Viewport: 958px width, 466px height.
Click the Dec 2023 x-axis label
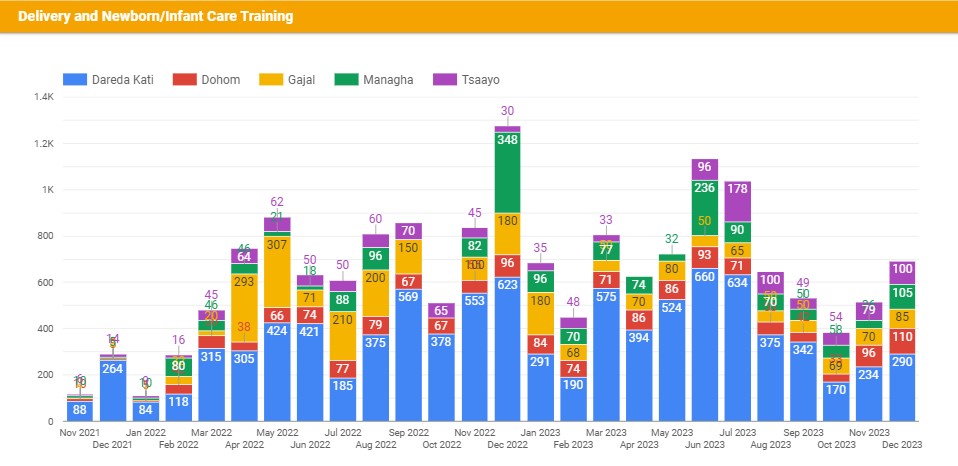[x=902, y=445]
